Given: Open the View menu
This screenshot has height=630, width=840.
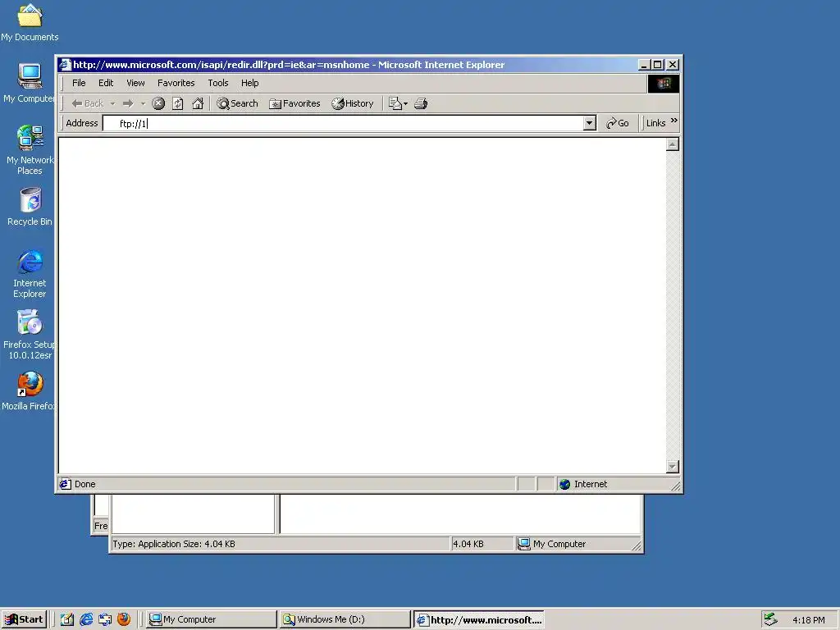Looking at the screenshot, I should pyautogui.click(x=135, y=83).
